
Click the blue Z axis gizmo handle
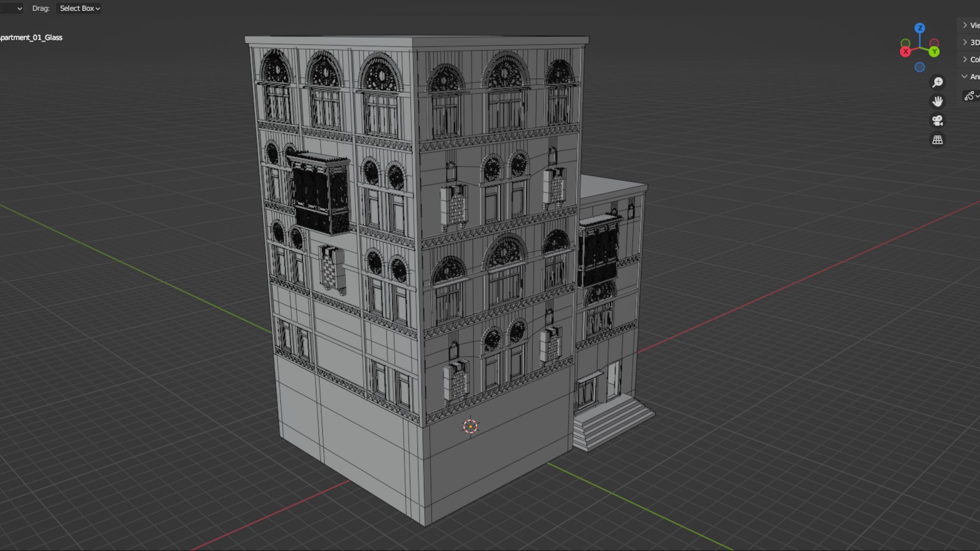(x=920, y=28)
